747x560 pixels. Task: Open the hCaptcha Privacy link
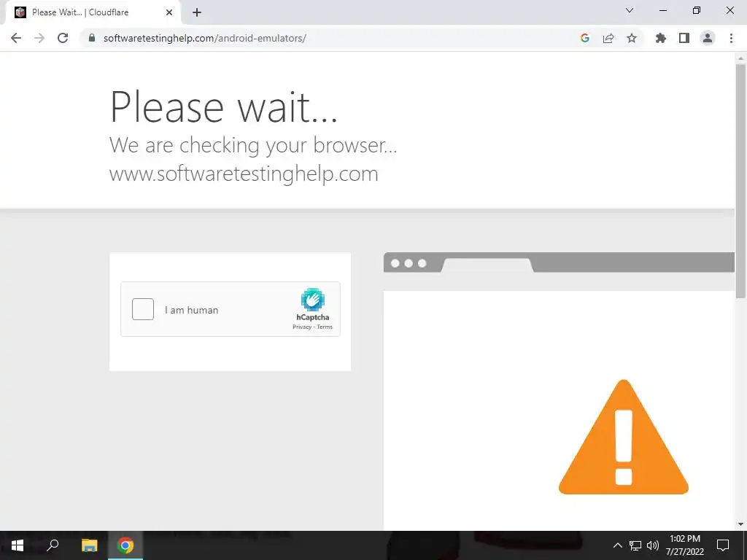(x=302, y=327)
